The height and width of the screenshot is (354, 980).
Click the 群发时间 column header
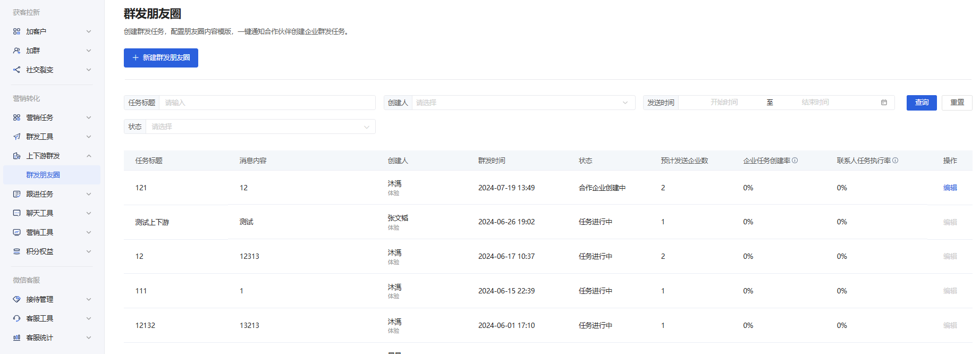click(x=492, y=161)
